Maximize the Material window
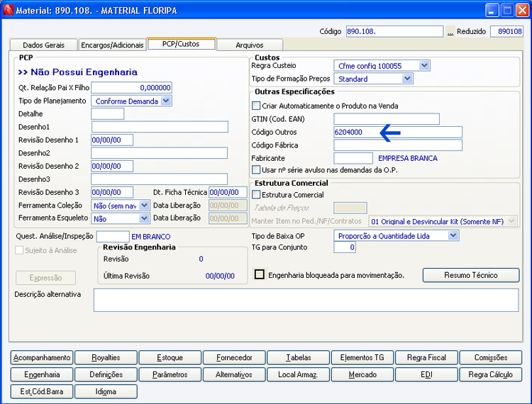The height and width of the screenshot is (404, 532). point(507,10)
